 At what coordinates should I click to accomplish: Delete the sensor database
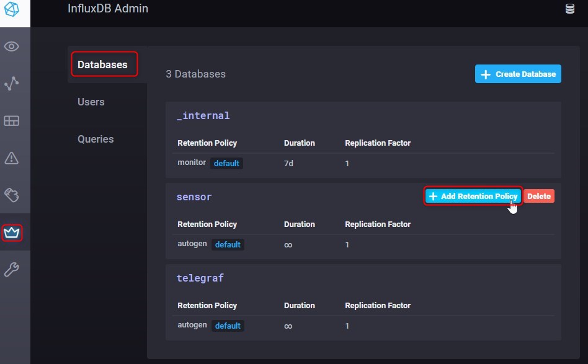point(539,196)
